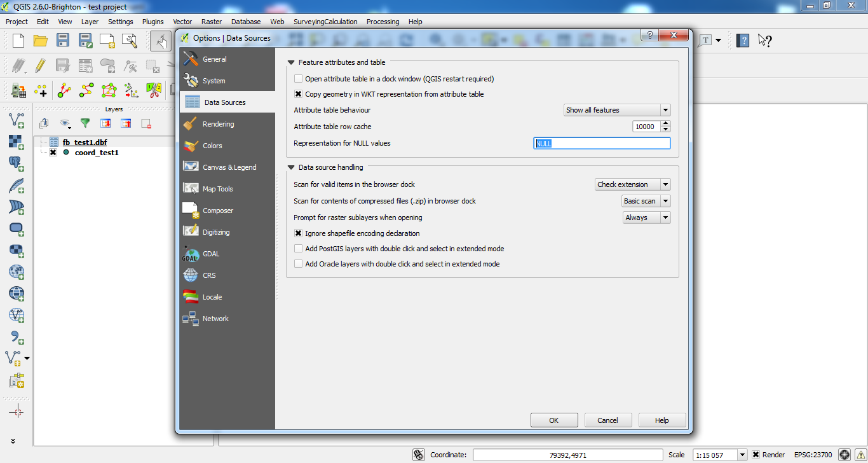Go to Digitizing options
This screenshot has width=868, height=463.
click(215, 232)
